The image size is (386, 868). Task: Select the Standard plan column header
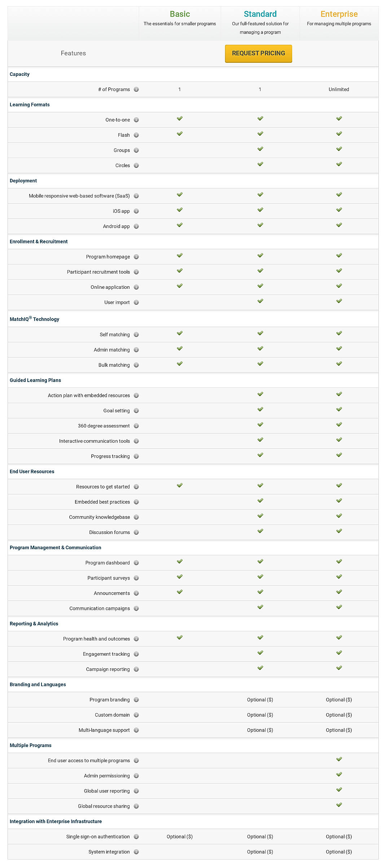(259, 14)
